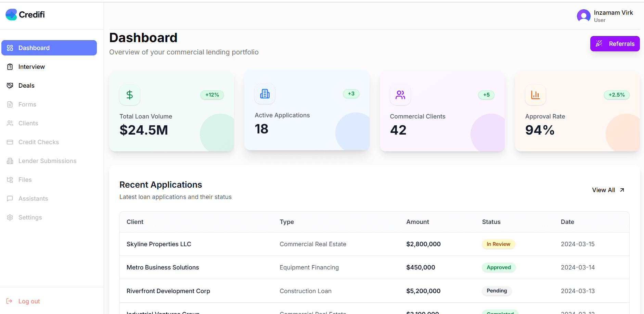
Task: Click the Pending status badge
Action: click(x=497, y=291)
